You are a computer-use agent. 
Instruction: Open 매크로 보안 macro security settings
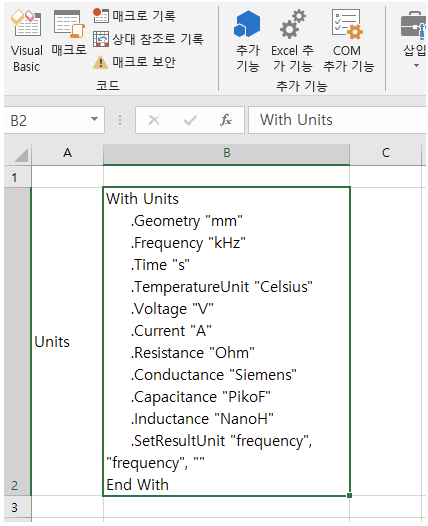[x=134, y=62]
